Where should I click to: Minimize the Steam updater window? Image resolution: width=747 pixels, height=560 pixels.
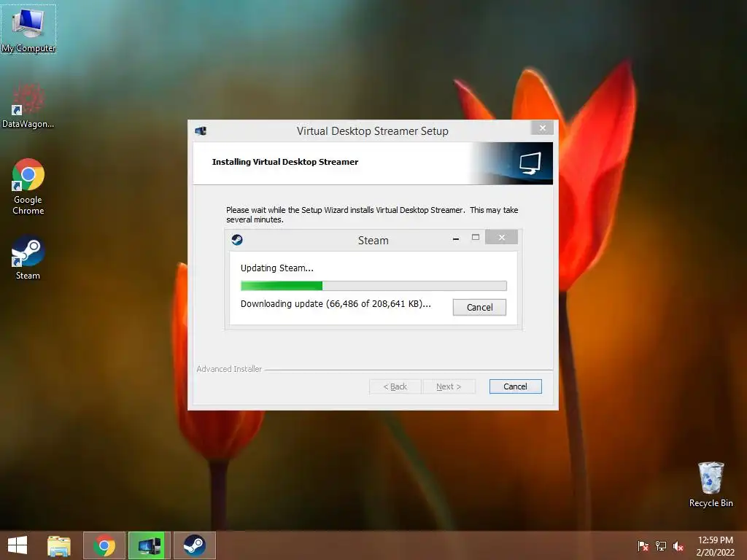[456, 238]
